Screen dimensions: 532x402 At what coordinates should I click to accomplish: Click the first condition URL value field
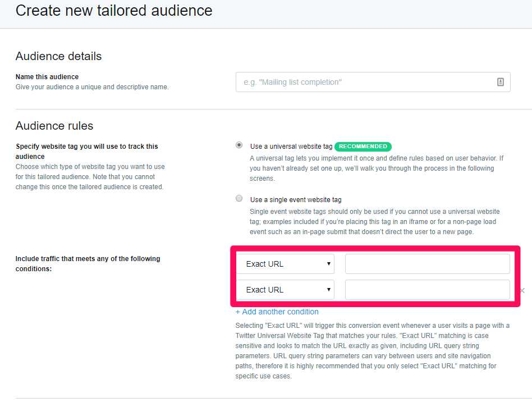[x=428, y=264]
